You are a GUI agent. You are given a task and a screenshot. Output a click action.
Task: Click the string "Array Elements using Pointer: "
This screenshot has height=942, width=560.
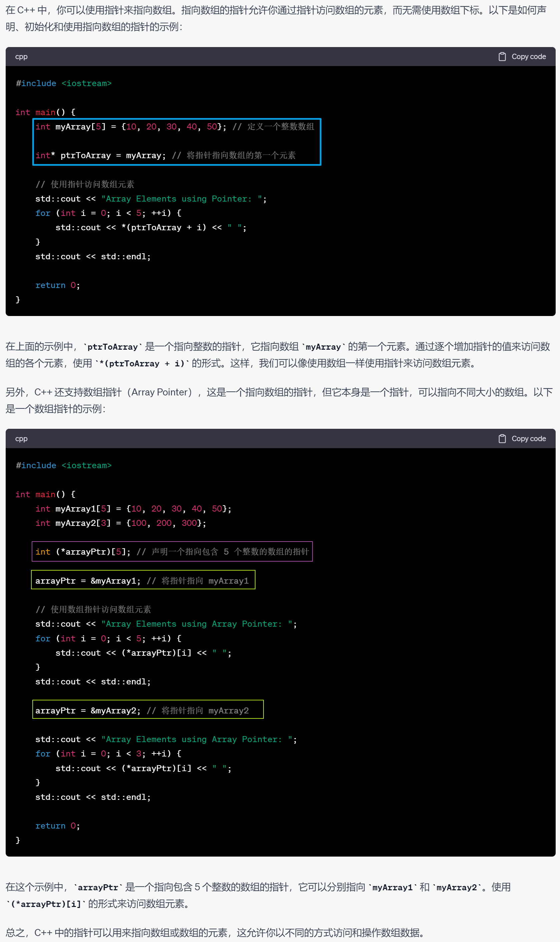click(x=181, y=199)
